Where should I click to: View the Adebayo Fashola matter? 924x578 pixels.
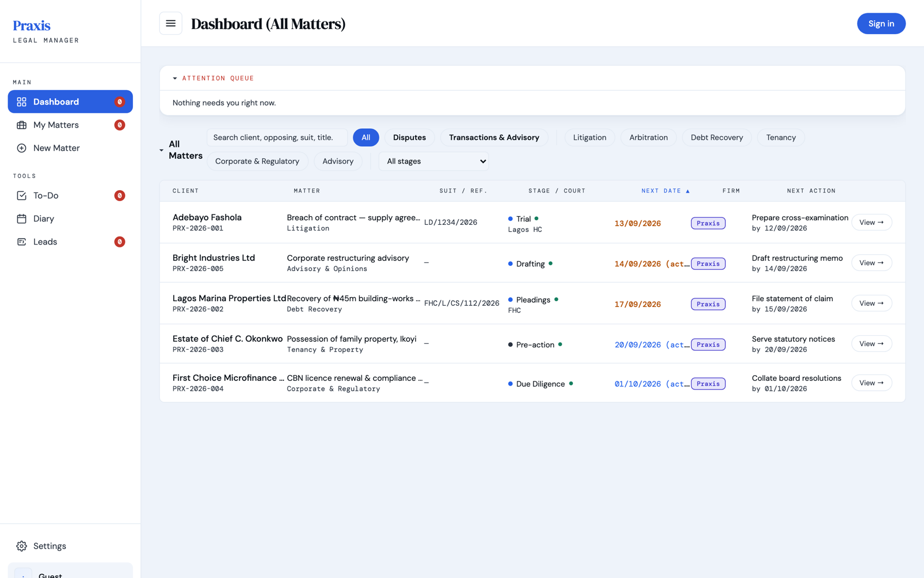click(x=871, y=223)
